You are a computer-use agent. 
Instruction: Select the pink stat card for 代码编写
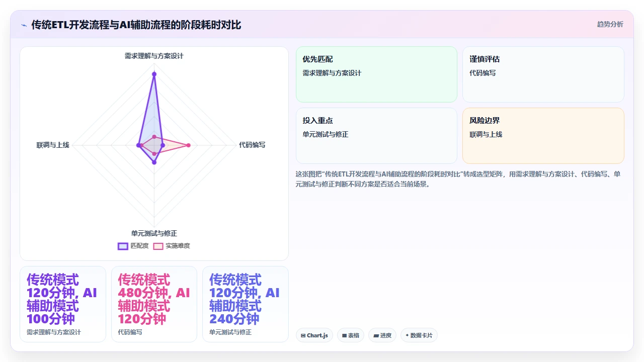[x=154, y=304]
